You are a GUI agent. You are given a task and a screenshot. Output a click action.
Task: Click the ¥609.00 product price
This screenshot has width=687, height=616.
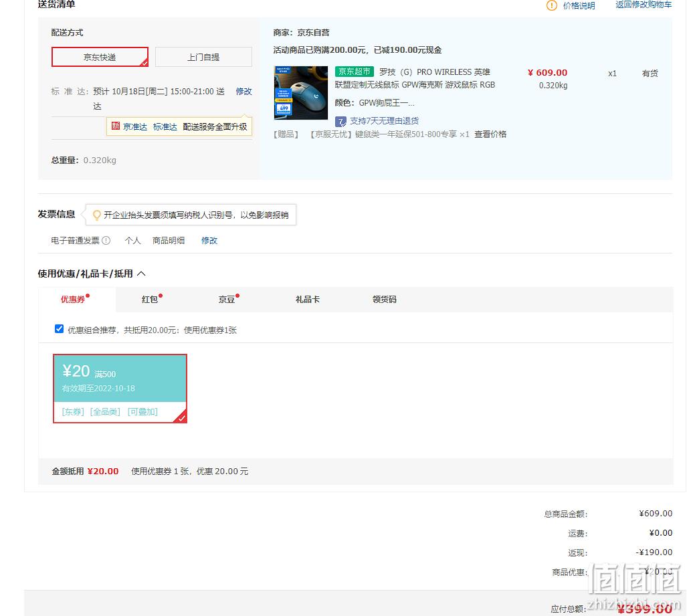pyautogui.click(x=548, y=72)
